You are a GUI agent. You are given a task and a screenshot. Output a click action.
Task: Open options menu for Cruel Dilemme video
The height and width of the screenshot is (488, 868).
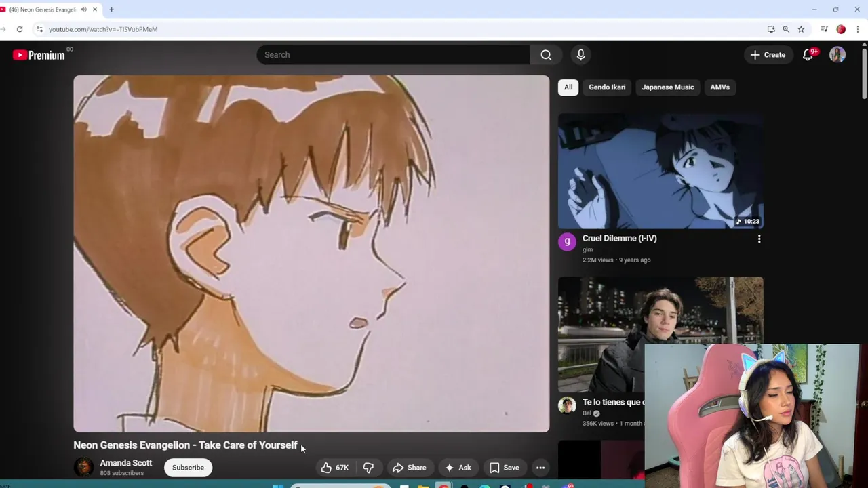tap(759, 239)
